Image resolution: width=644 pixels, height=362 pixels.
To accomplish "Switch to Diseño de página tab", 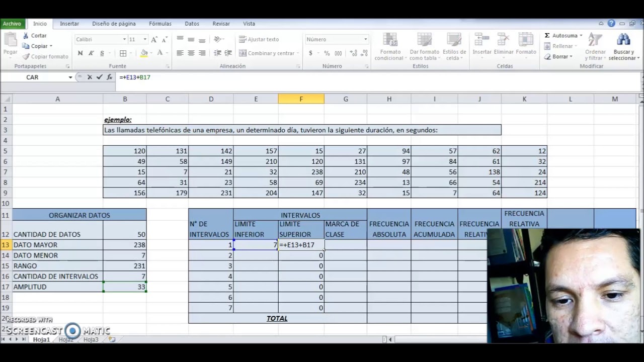I will (x=114, y=24).
